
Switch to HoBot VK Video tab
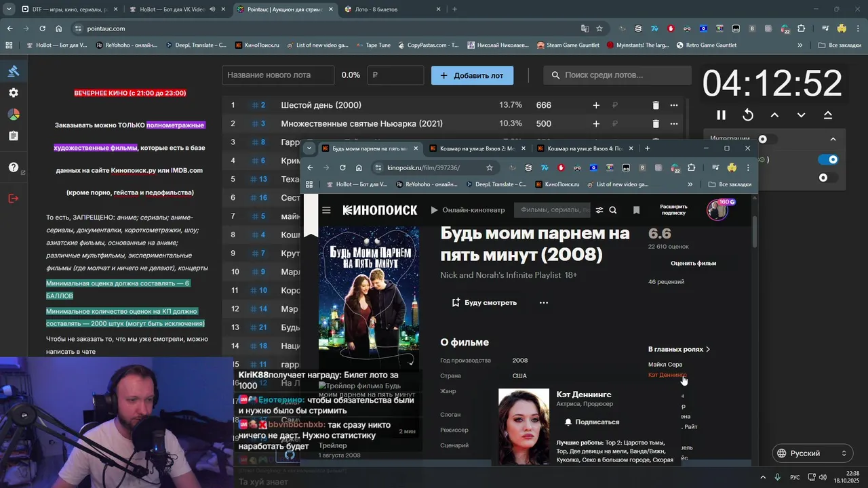click(176, 9)
